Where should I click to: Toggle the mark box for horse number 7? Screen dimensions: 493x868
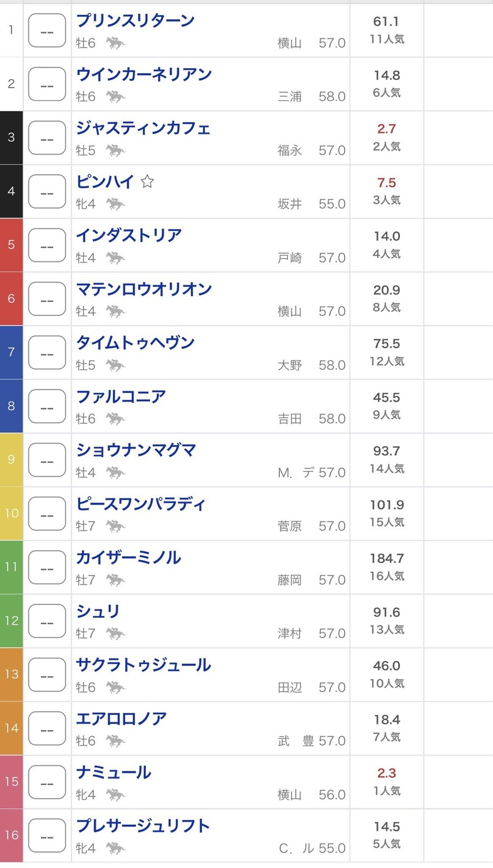coord(47,353)
